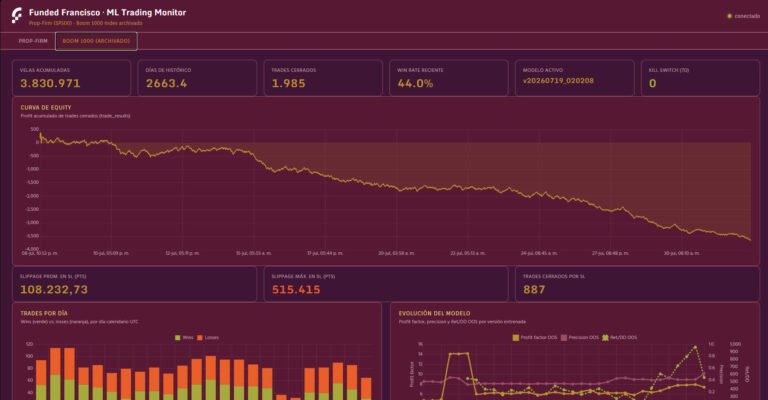Open the BOOM 1000 (ARCHIVADO) tab

tap(96, 41)
